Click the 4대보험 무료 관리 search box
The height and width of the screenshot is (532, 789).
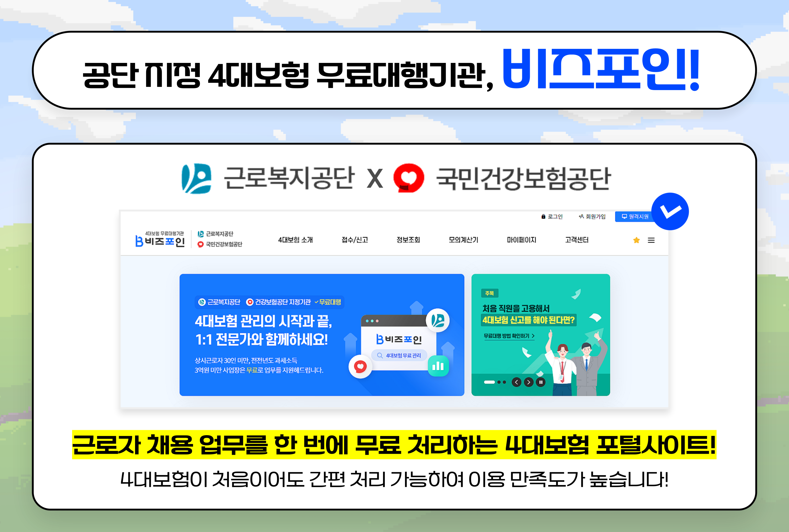(x=399, y=355)
